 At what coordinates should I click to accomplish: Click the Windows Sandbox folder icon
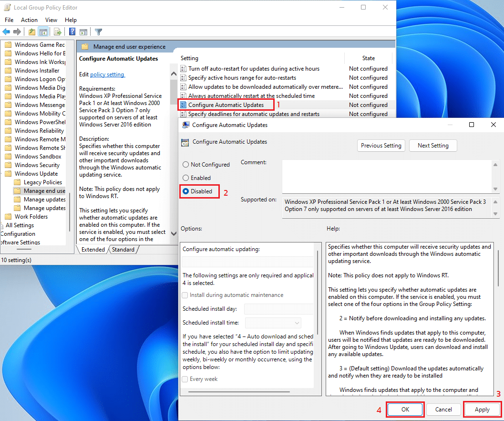click(x=9, y=157)
